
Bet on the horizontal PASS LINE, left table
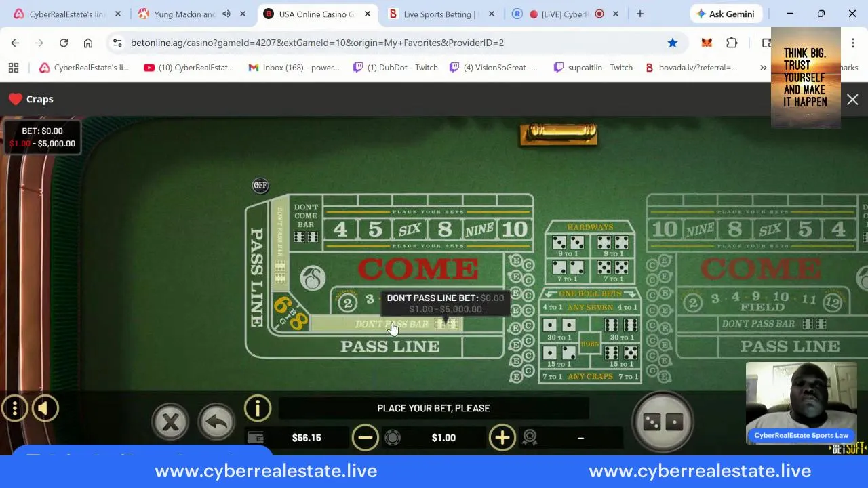[x=390, y=346]
